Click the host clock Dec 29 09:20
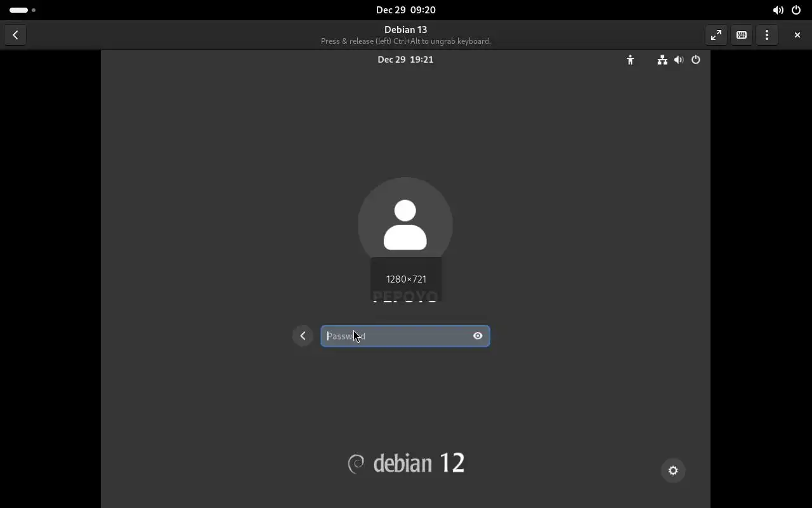 point(405,10)
